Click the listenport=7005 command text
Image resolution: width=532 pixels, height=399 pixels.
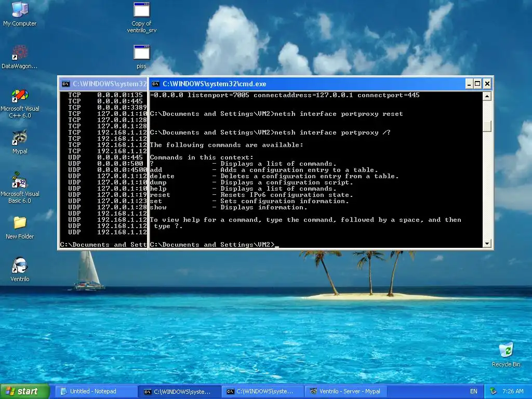coord(218,95)
